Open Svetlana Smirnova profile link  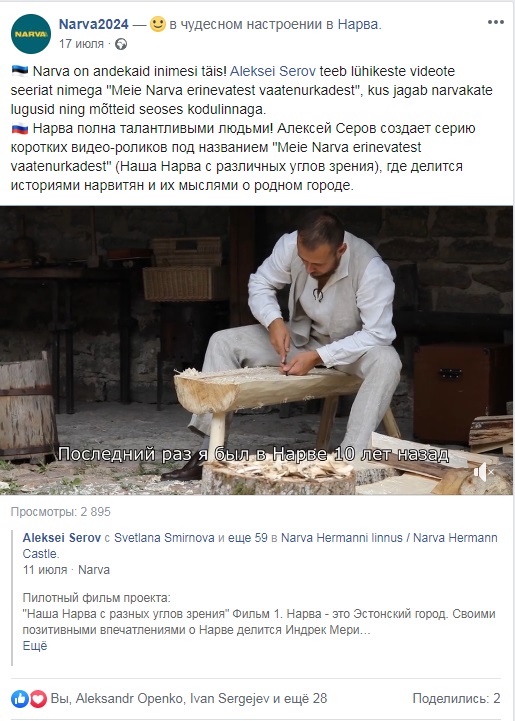164,538
